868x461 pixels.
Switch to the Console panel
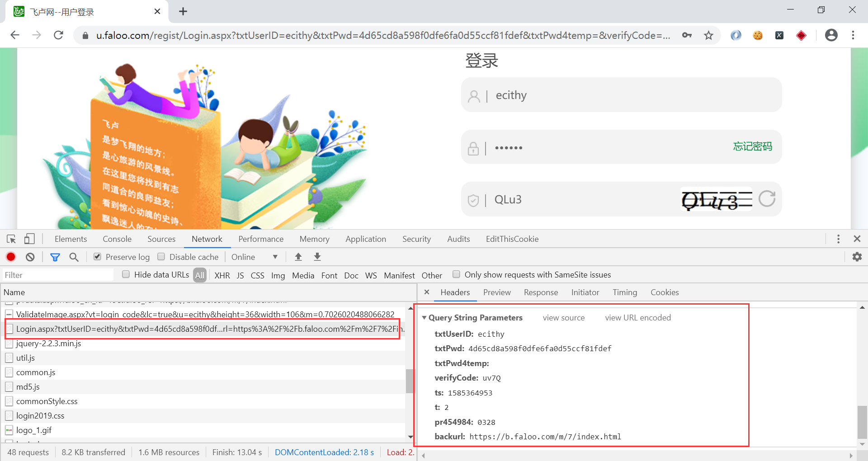117,239
